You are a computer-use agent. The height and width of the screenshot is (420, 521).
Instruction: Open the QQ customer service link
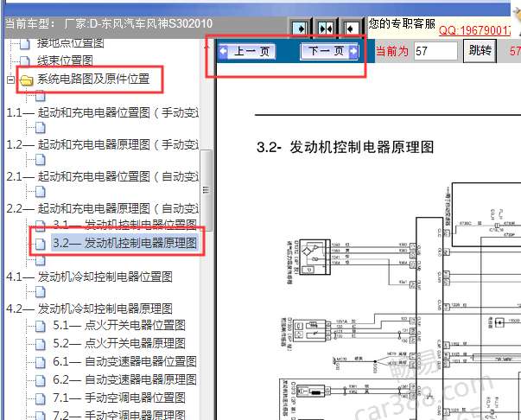[x=474, y=30]
